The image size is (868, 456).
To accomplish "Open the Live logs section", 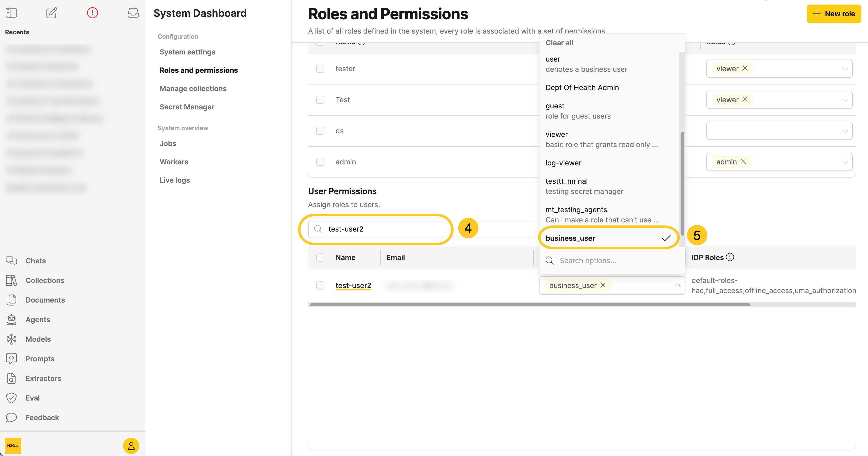I will [175, 180].
